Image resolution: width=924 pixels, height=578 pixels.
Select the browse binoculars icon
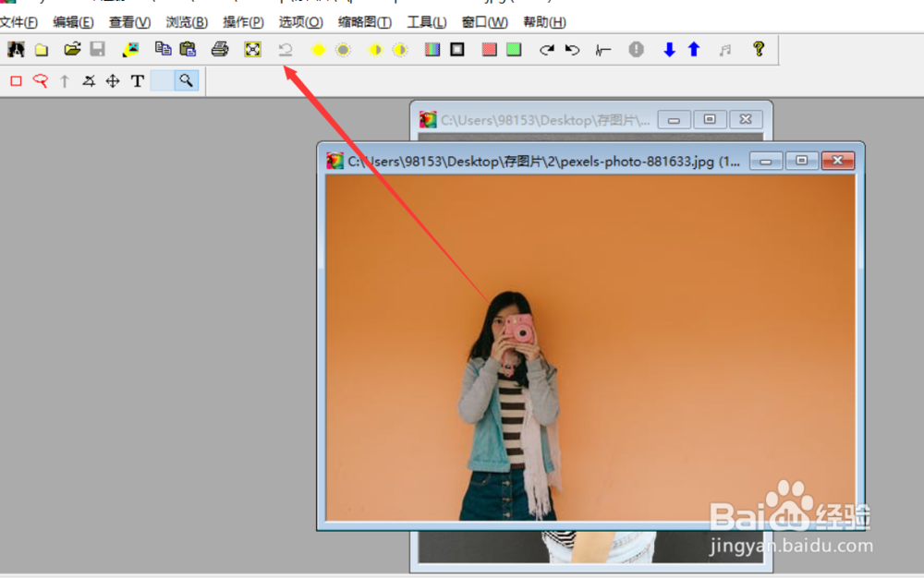[x=14, y=49]
